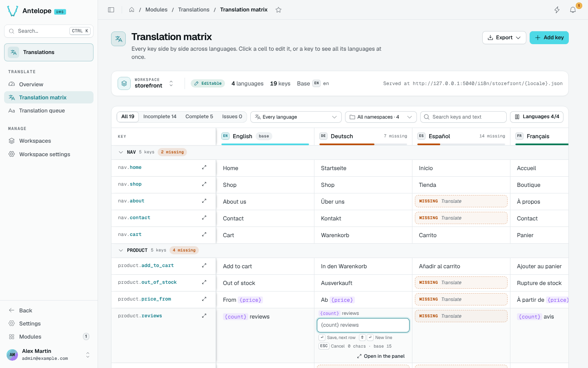Open the workspace storefront switcher
This screenshot has height=368, width=588.
(146, 83)
